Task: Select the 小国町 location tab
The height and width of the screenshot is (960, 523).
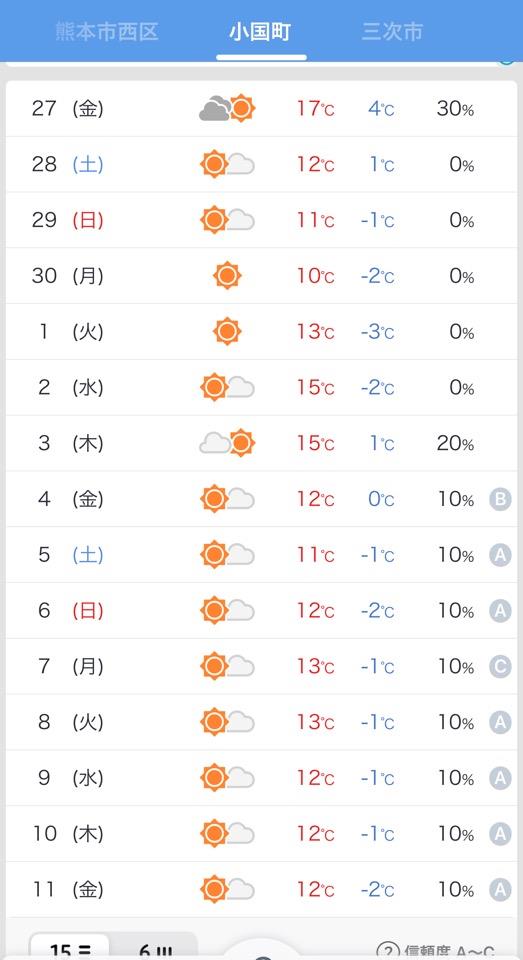Action: point(260,31)
